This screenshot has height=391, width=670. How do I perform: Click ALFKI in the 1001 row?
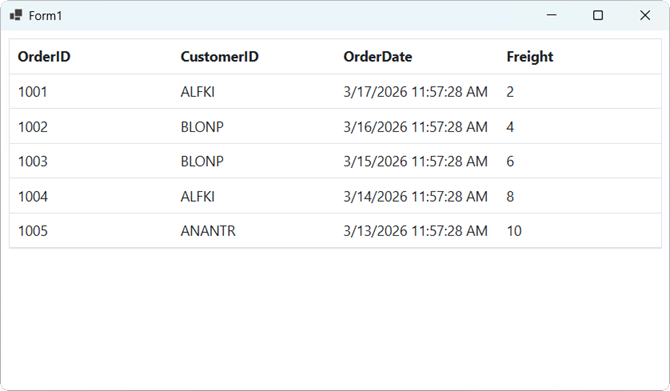(x=197, y=91)
